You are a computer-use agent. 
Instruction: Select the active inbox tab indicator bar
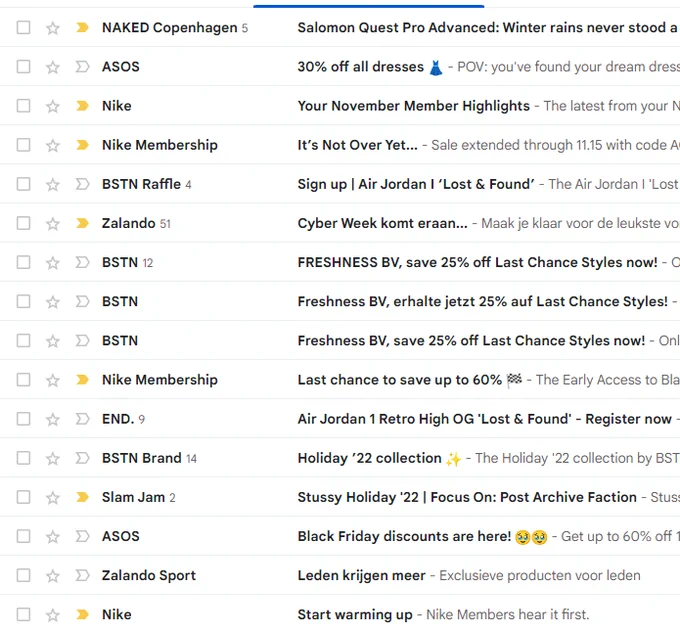pos(369,7)
